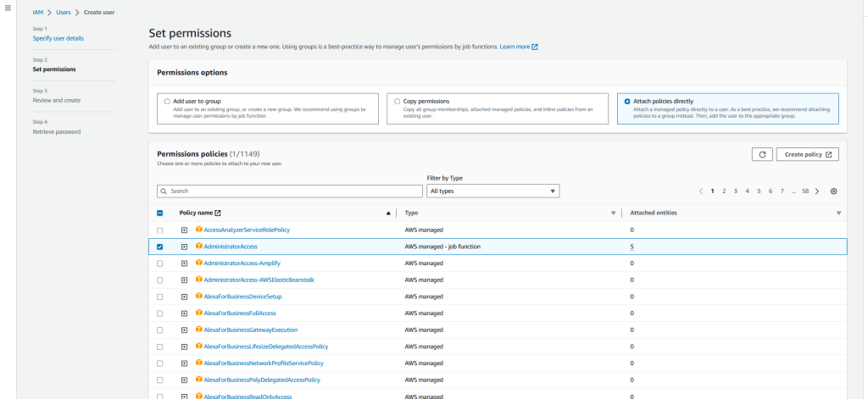Screen dimensions: 868x399
Task: Open AlexaForBusinessPolyDelegatedAccessPolicy link
Action: (x=262, y=380)
